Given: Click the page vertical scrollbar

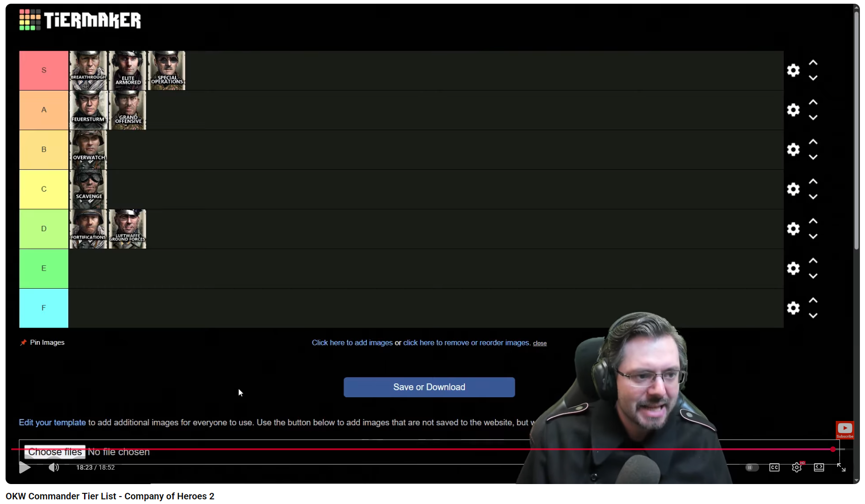Looking at the screenshot, I should [x=857, y=130].
